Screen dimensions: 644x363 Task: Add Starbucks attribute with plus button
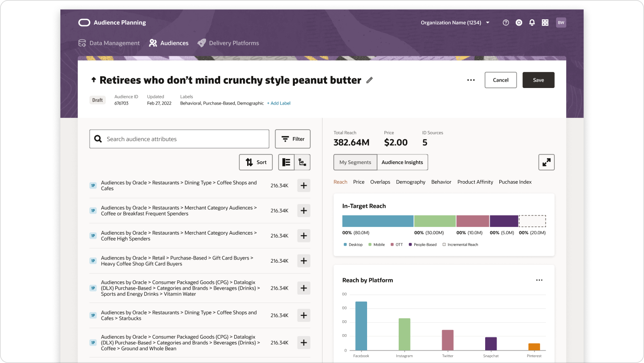[304, 315]
